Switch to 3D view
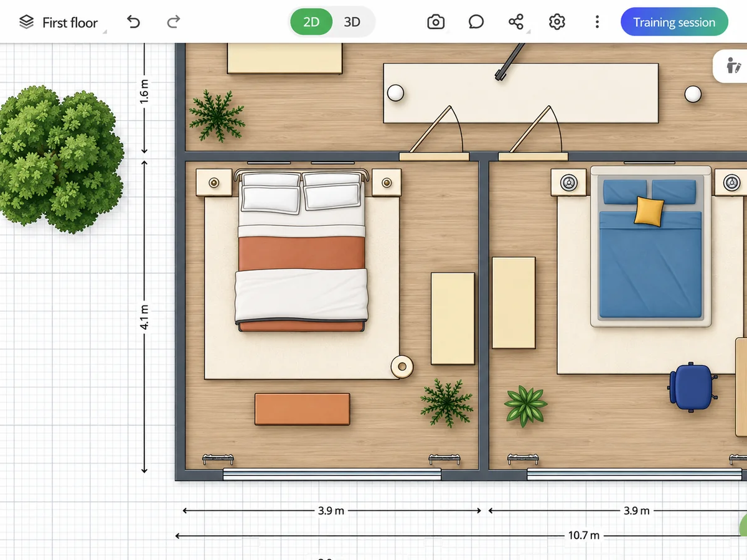The image size is (747, 560). point(352,22)
